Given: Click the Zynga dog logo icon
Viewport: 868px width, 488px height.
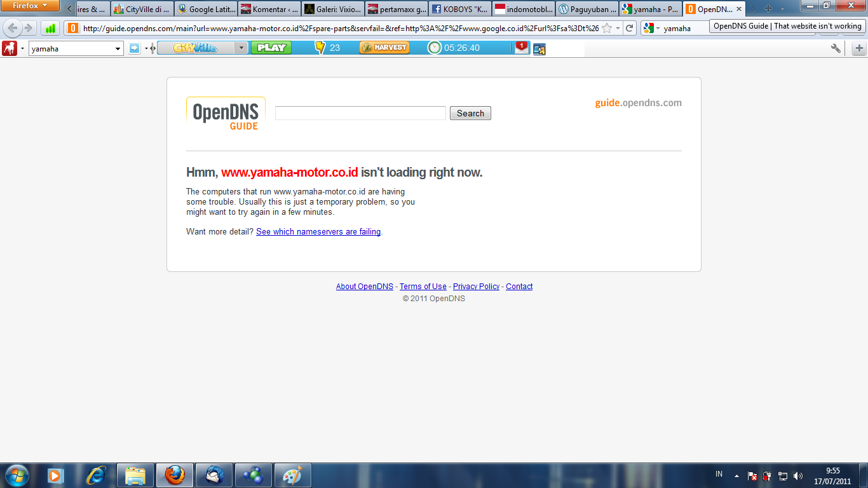Looking at the screenshot, I should pyautogui.click(x=10, y=48).
